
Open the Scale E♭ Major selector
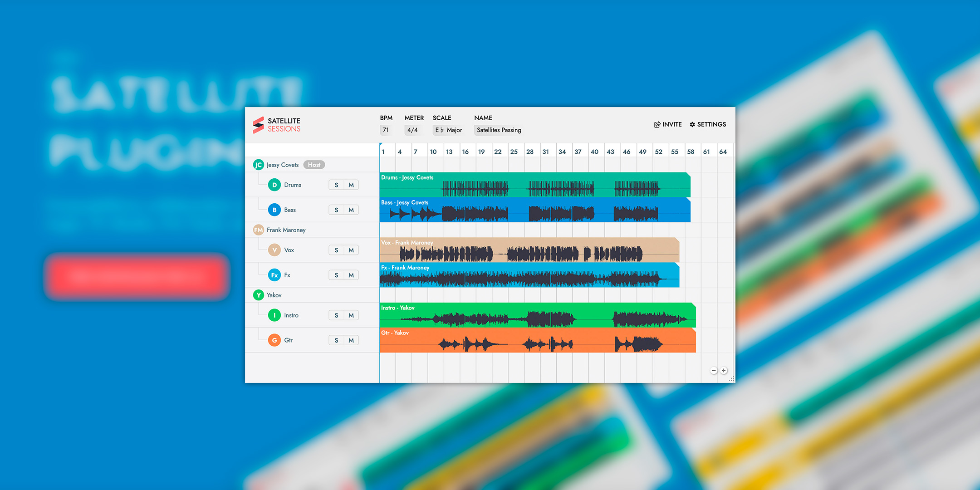[448, 130]
